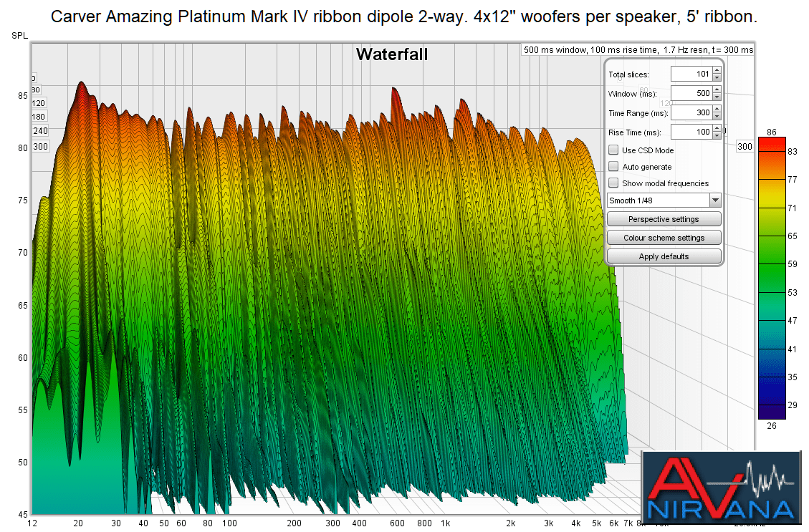The height and width of the screenshot is (532, 809).
Task: Click the "86" value above the colour scale
Action: pyautogui.click(x=772, y=132)
